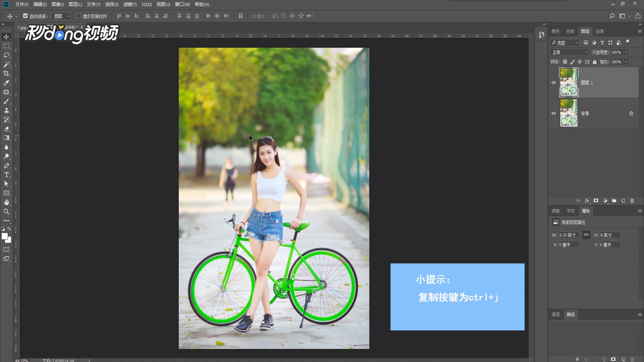Click align left edges button

148,16
